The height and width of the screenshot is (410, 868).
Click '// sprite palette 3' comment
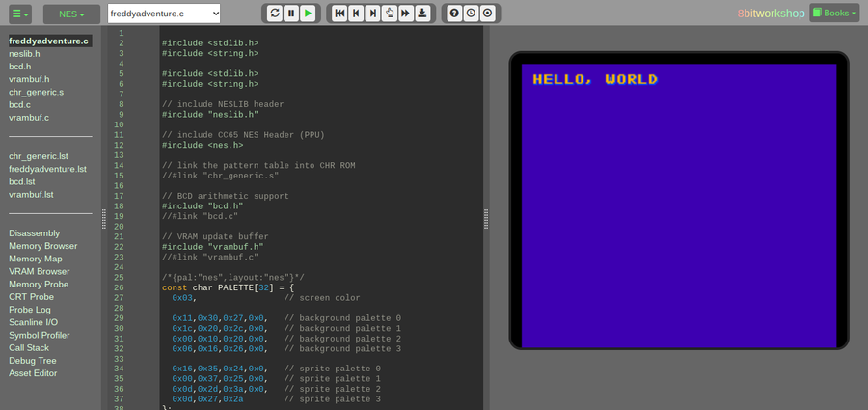point(333,399)
